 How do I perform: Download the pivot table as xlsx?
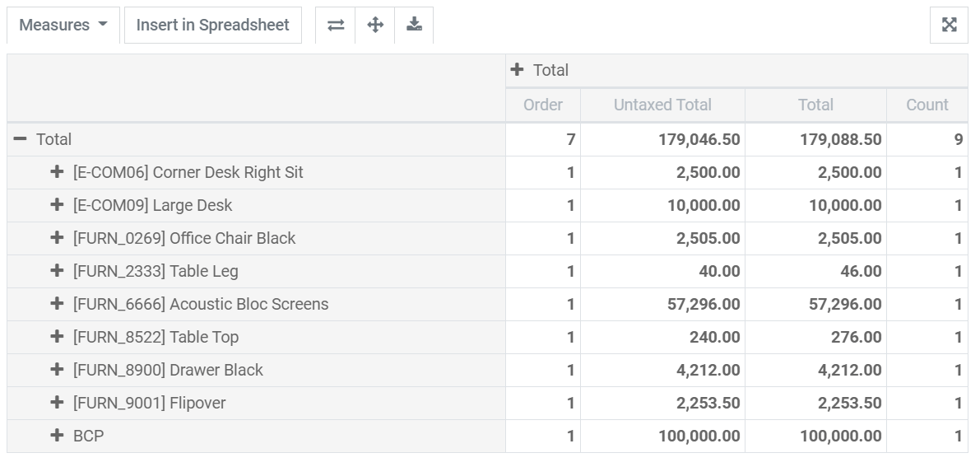414,25
